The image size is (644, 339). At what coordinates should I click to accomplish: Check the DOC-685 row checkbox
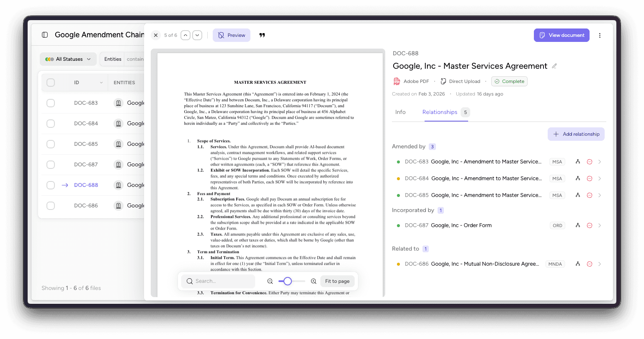[x=51, y=144]
